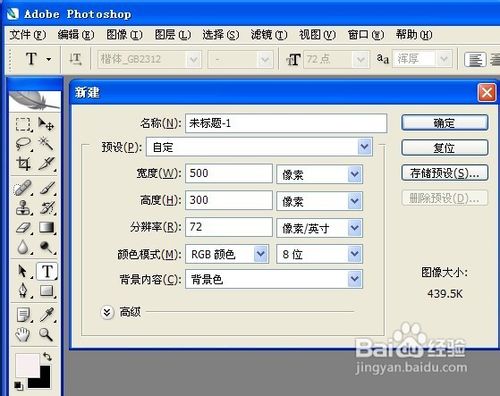This screenshot has width=500, height=396.
Task: Select the Magic Wand tool
Action: 46,144
